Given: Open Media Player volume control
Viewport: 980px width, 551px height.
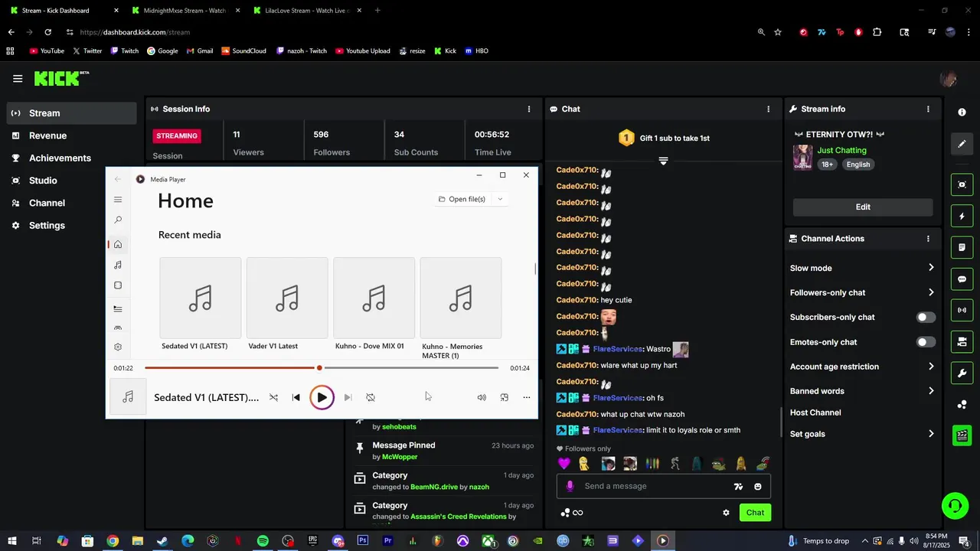Looking at the screenshot, I should tap(482, 397).
